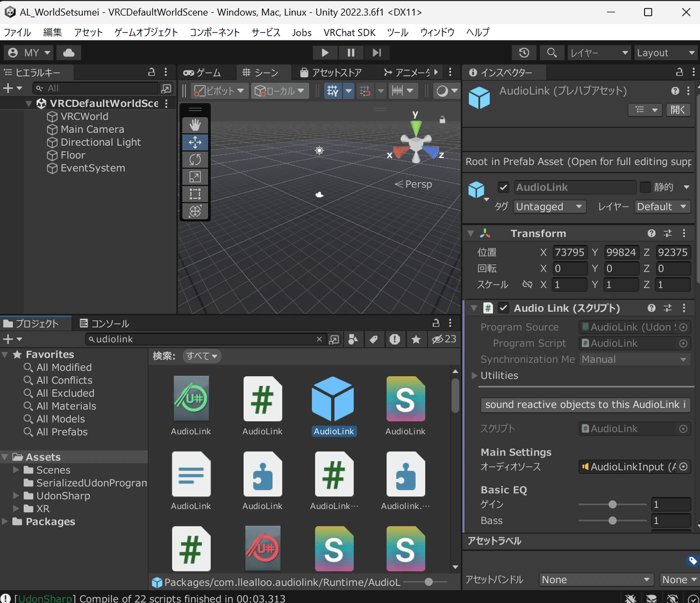Click the sound reactive objects link button
The image size is (700, 603).
[x=586, y=405]
